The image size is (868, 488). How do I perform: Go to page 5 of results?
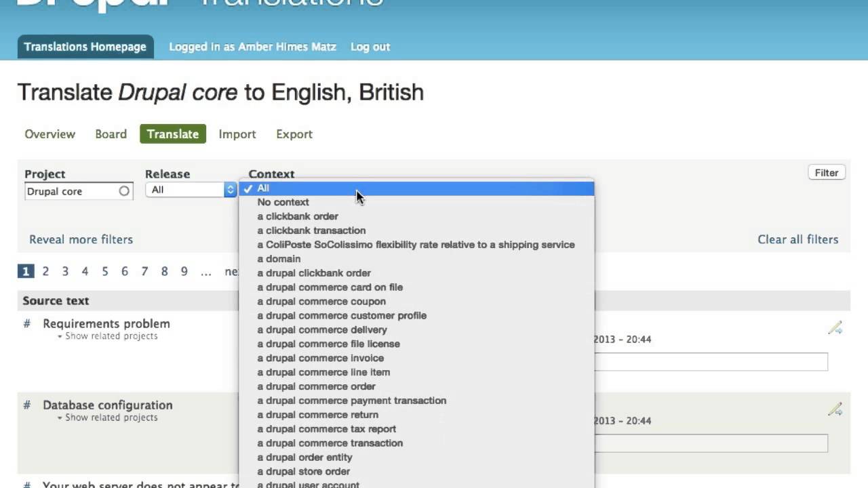pyautogui.click(x=105, y=271)
